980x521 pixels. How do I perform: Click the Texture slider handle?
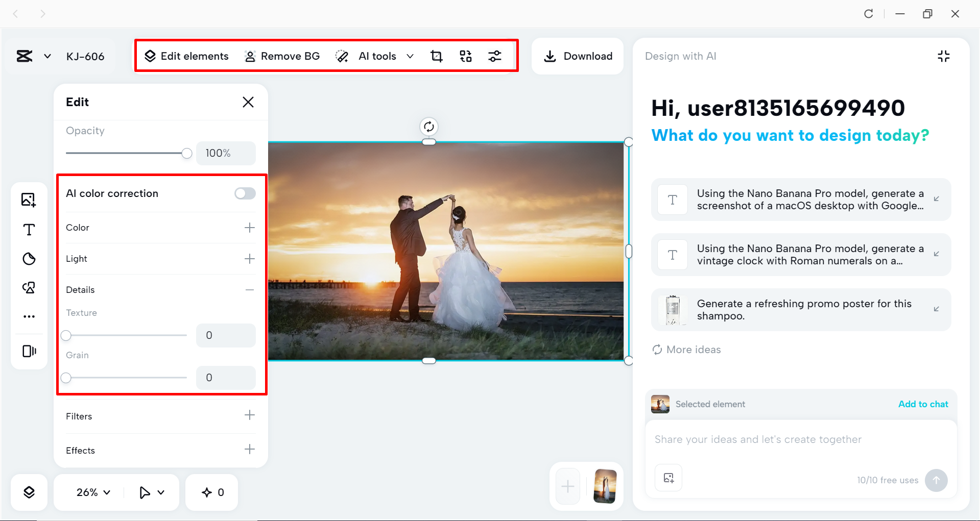pyautogui.click(x=66, y=336)
